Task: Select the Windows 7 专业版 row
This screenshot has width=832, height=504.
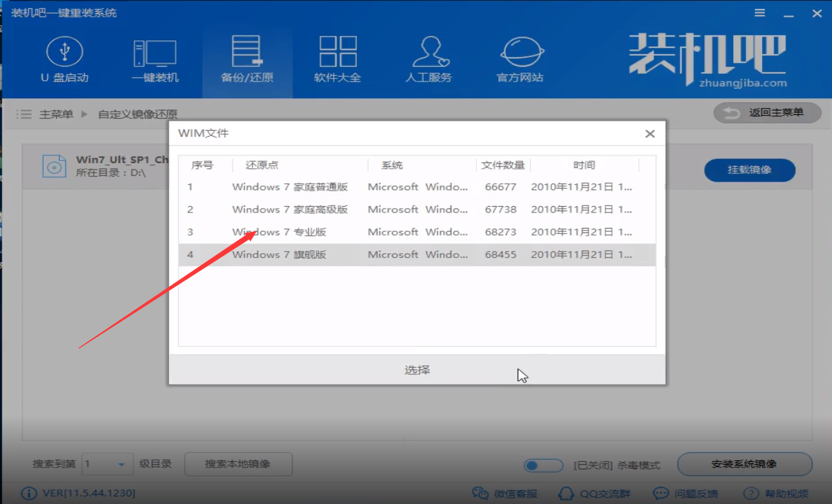Action: (417, 232)
